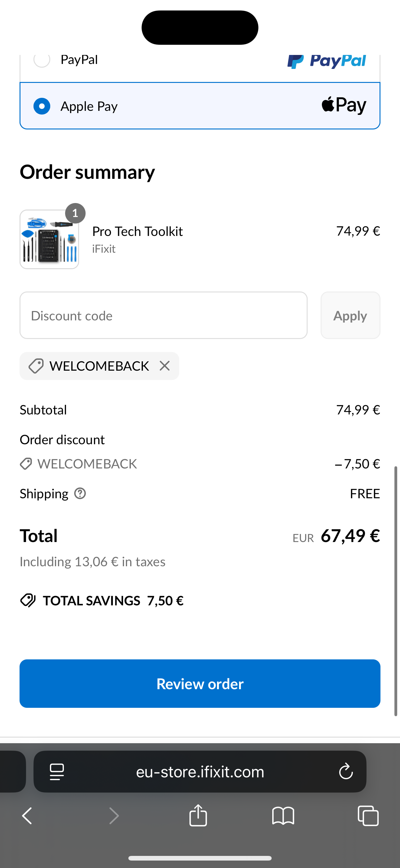Viewport: 400px width, 868px height.
Task: Select the Apple Pay payment radio button
Action: (x=42, y=106)
